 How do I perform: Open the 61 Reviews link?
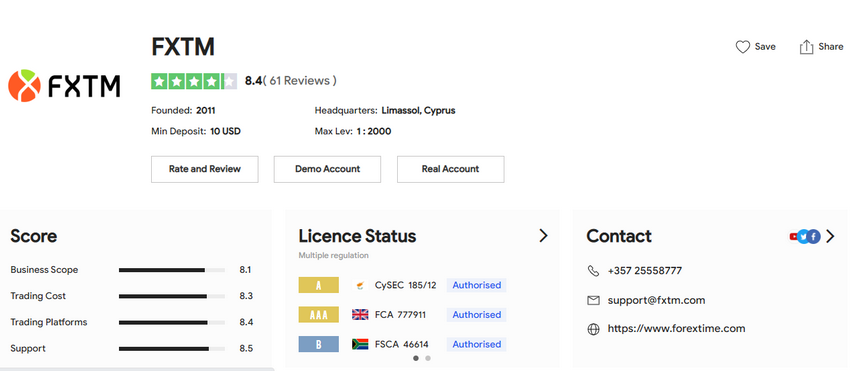click(x=299, y=81)
